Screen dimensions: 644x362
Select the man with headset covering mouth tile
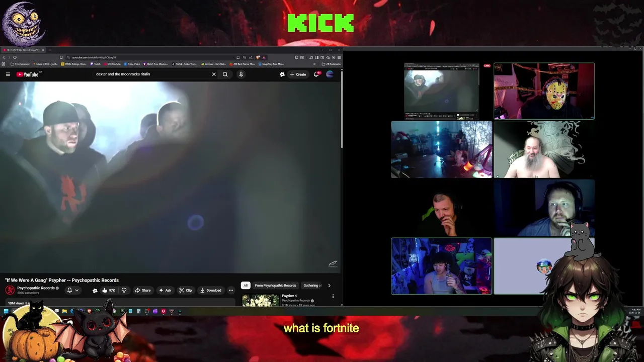[441, 208]
